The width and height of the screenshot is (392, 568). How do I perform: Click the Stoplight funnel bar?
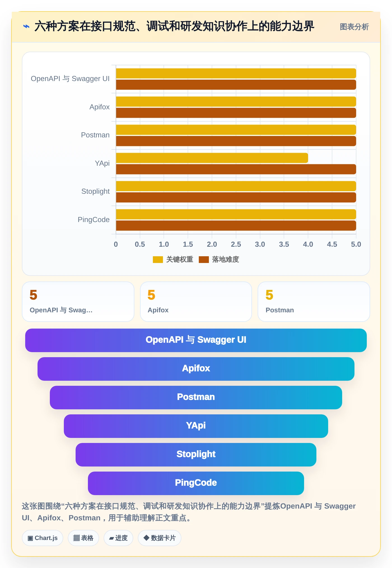pyautogui.click(x=196, y=455)
